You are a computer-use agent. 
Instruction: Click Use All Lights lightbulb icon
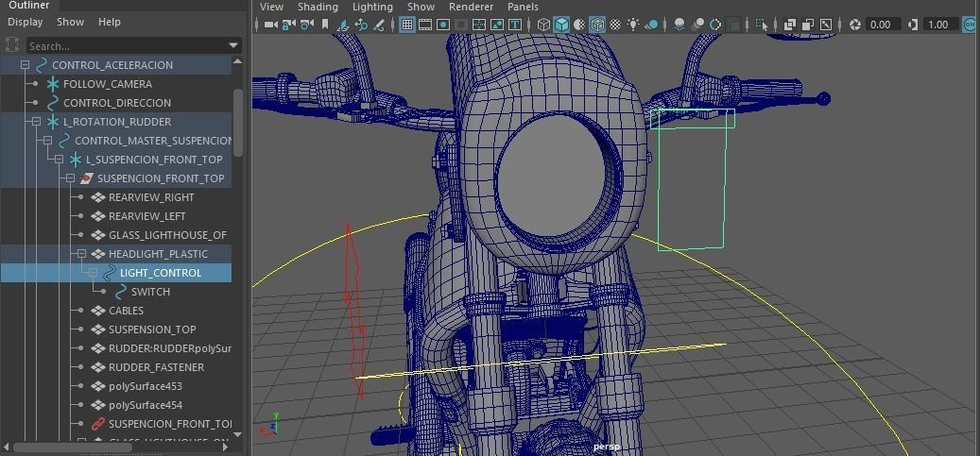pos(633,25)
